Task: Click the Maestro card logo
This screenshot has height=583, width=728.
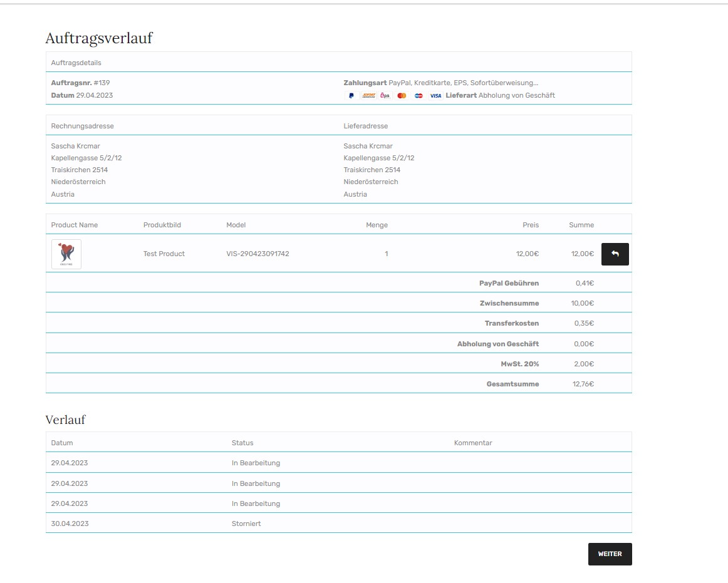Action: [419, 96]
